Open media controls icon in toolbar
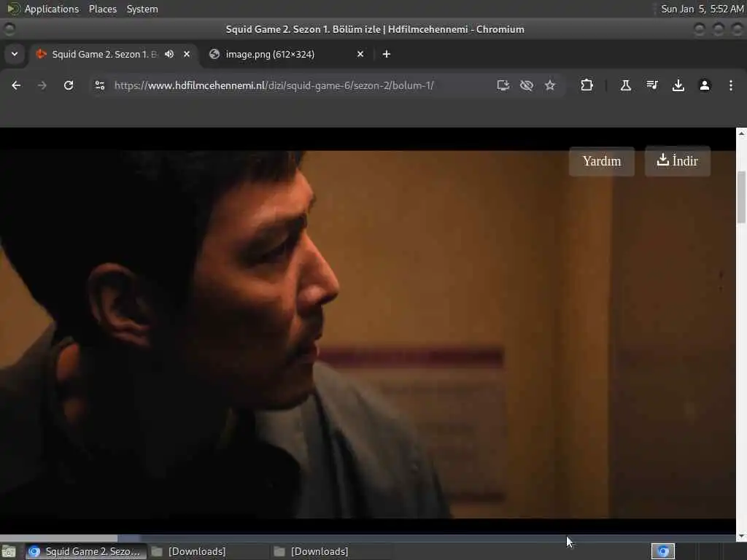 click(x=651, y=85)
